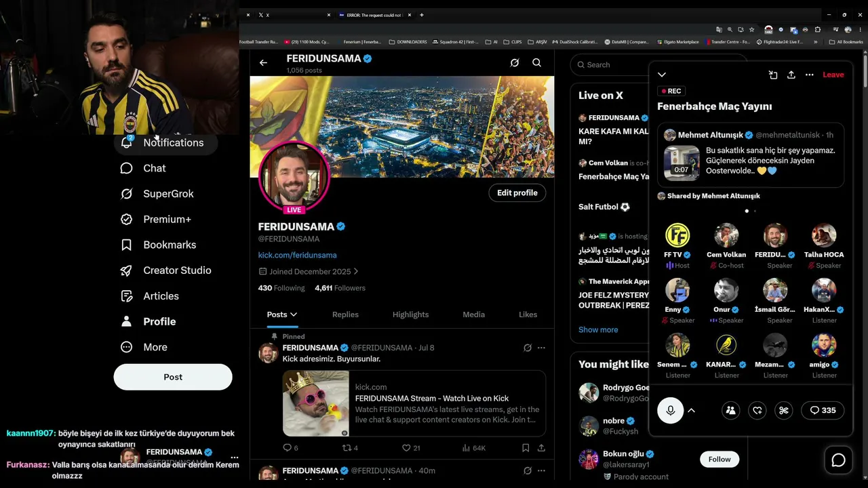The height and width of the screenshot is (488, 868).
Task: Open a new browser tab
Action: coord(422,15)
